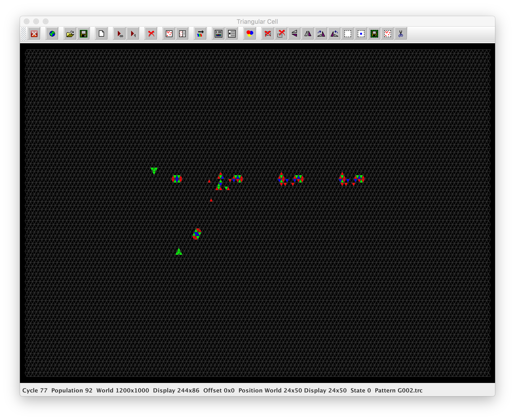
Task: Open the rules panel window icon
Action: 218,34
